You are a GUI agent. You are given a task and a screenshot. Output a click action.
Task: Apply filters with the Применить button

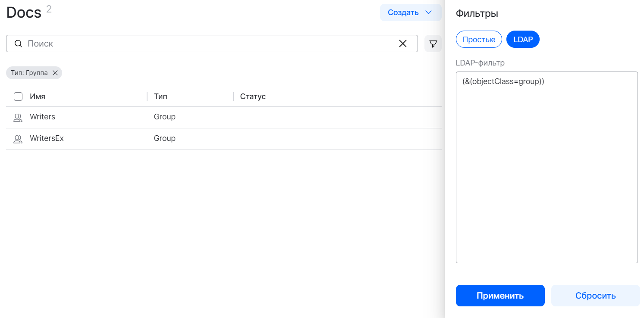point(500,296)
